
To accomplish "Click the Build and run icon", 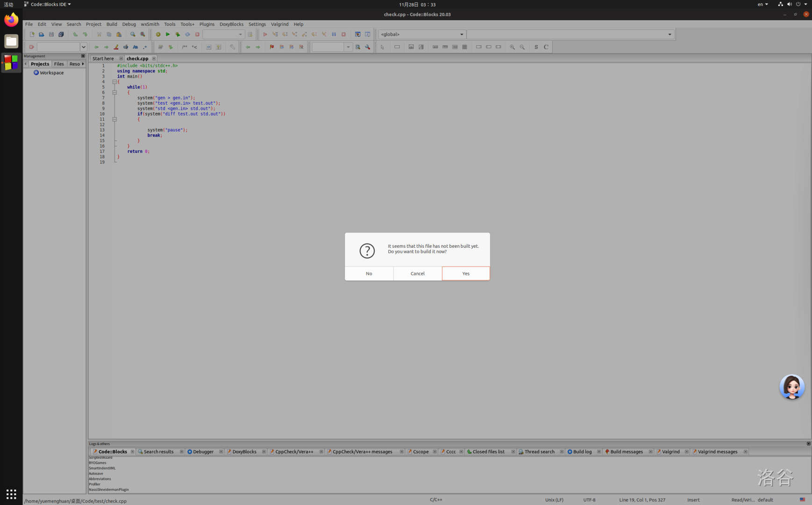I will coord(178,35).
